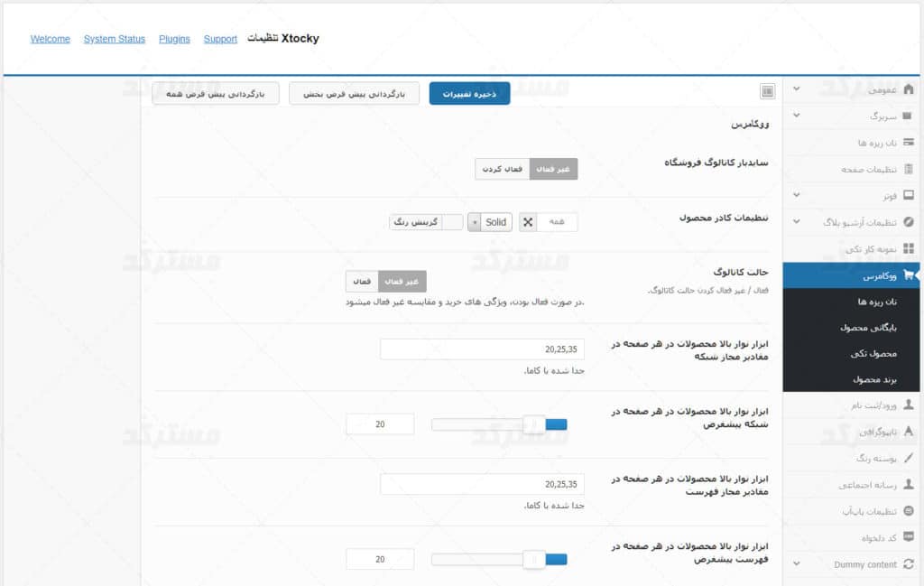Select the نمونه کار تکی grid icon

pyautogui.click(x=908, y=248)
